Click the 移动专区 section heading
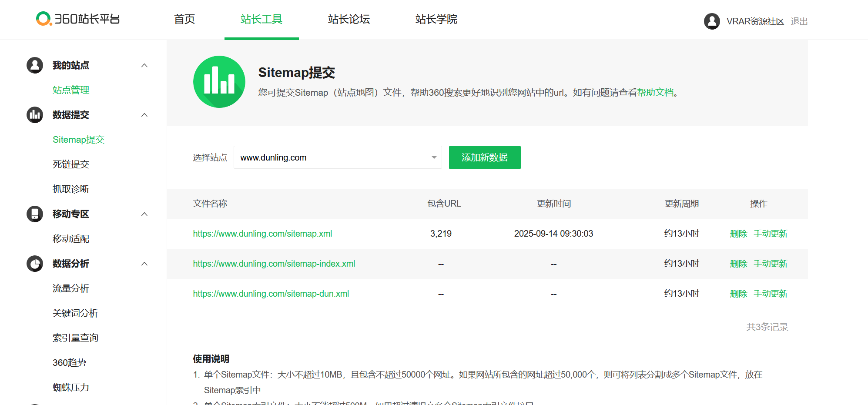 point(71,214)
